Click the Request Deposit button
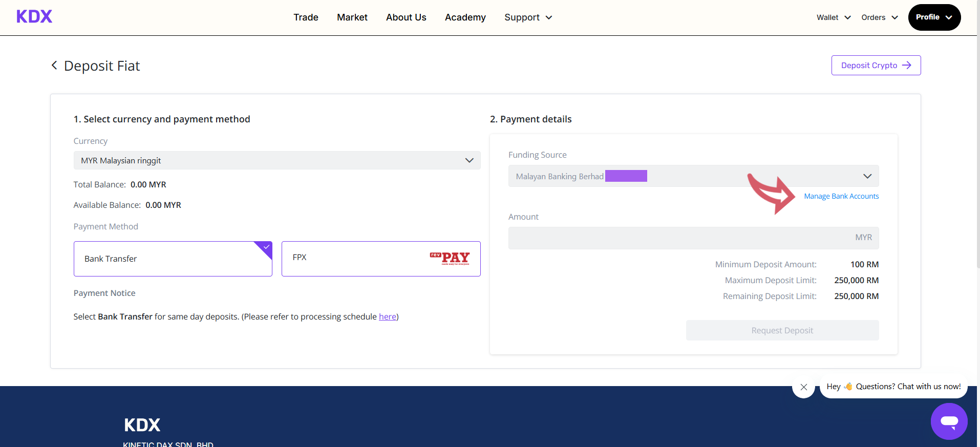This screenshot has width=980, height=447. coord(782,330)
